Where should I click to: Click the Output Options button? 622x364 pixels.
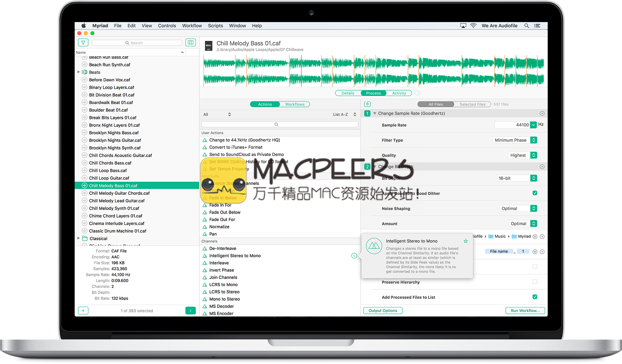coord(383,311)
